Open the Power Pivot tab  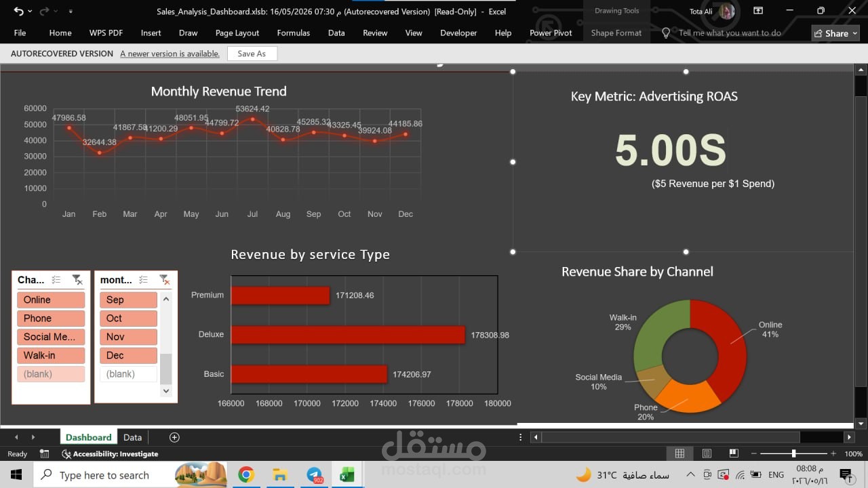(x=551, y=33)
